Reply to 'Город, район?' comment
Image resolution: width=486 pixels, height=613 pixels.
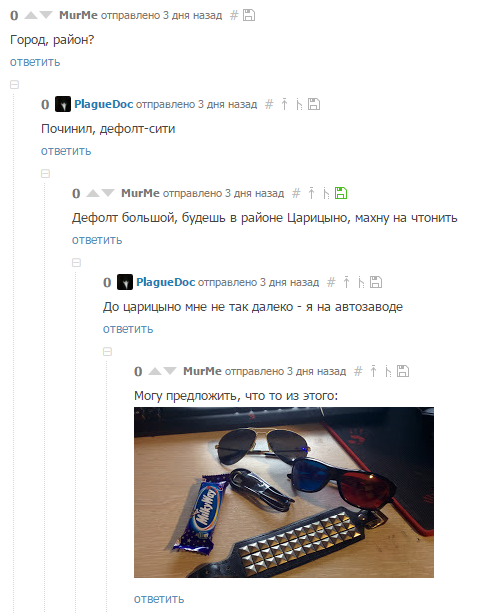[35, 62]
